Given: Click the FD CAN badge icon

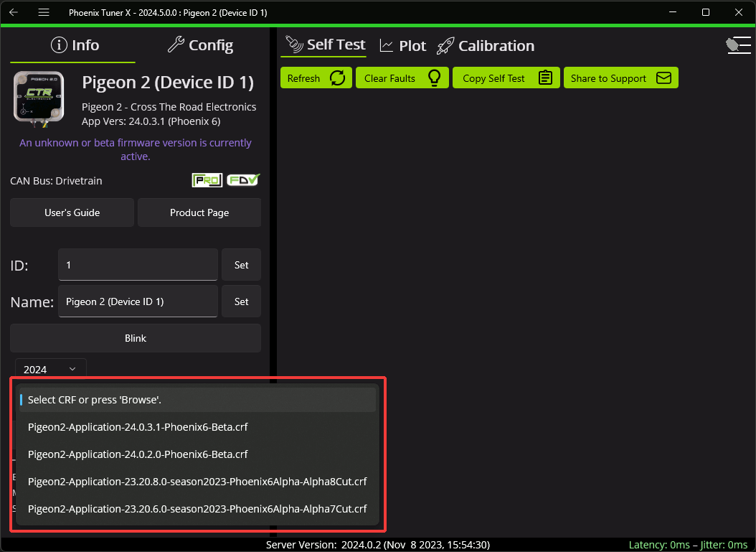Looking at the screenshot, I should click(243, 180).
